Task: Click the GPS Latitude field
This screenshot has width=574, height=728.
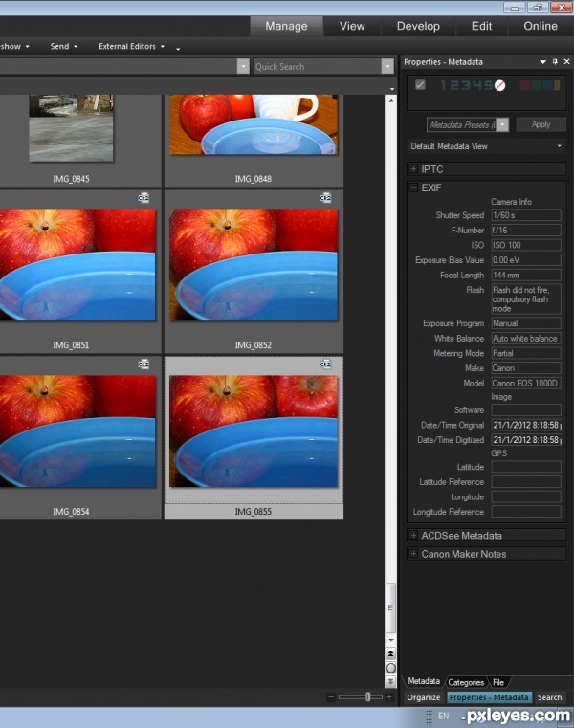Action: [x=526, y=467]
